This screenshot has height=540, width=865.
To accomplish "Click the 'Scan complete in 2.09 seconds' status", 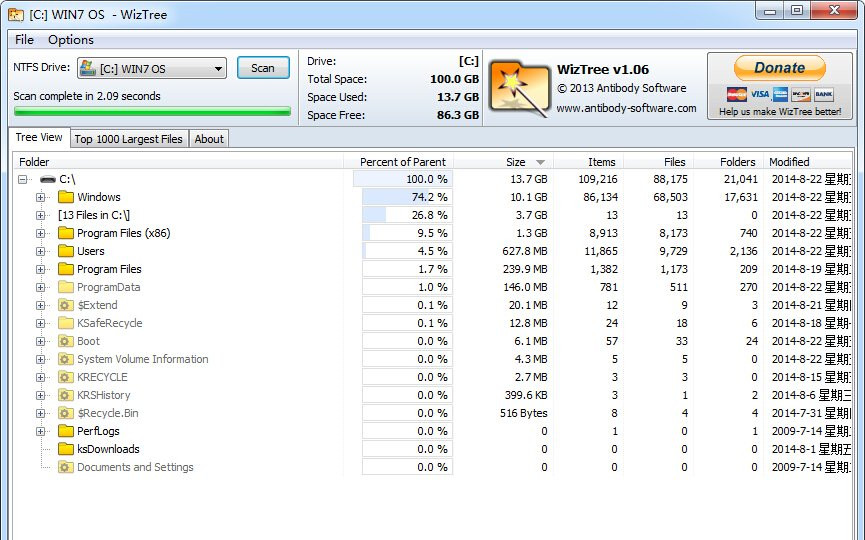I will 87,96.
